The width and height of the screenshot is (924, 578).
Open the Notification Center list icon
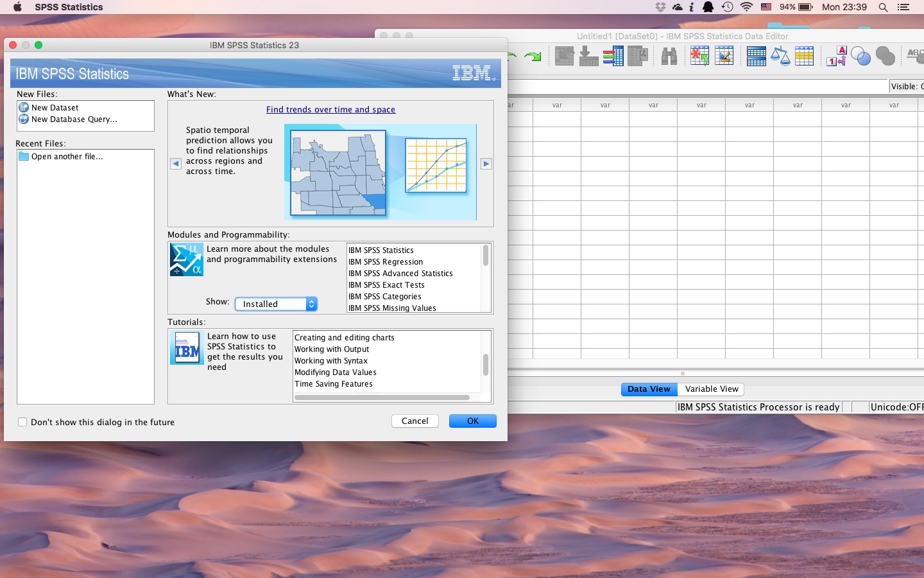pyautogui.click(x=903, y=7)
